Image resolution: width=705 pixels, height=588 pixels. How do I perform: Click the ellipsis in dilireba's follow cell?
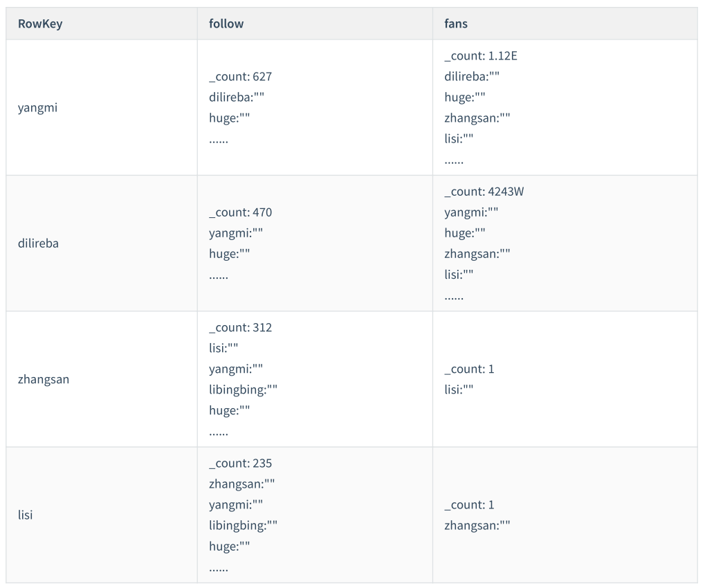219,275
